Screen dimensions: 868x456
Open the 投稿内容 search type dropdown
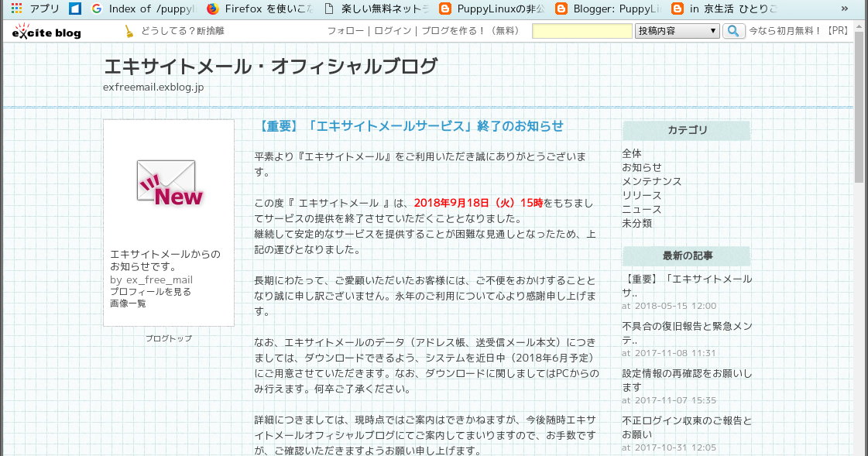pos(677,31)
